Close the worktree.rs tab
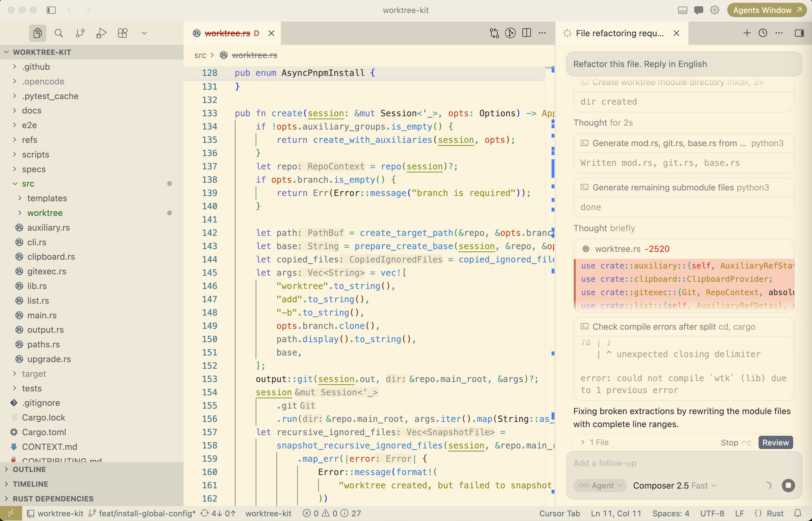The height and width of the screenshot is (521, 812). [271, 33]
